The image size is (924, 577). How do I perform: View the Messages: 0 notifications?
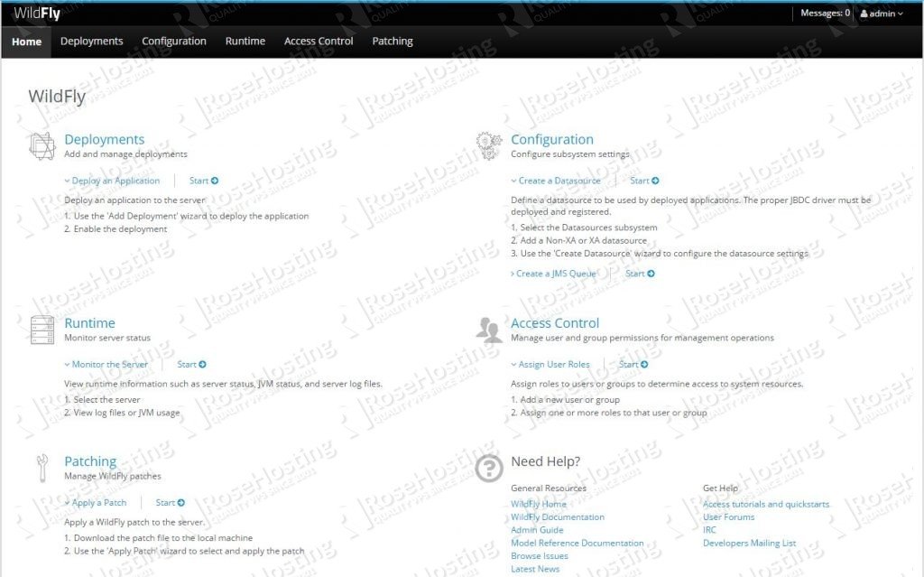[x=825, y=14]
